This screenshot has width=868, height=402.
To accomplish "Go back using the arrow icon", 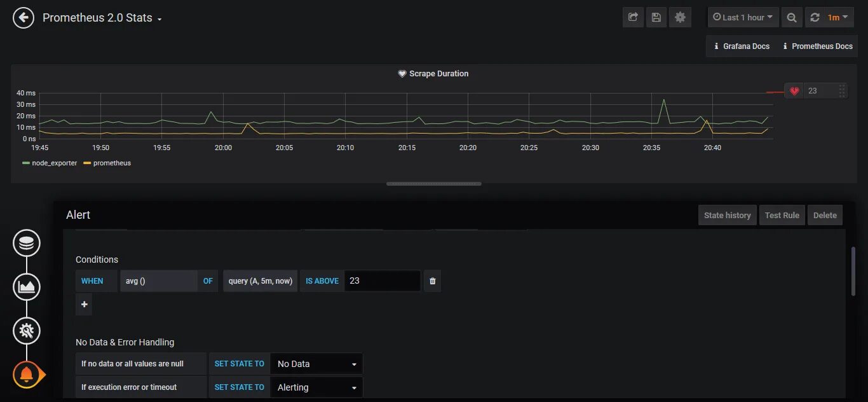I will pyautogui.click(x=24, y=18).
